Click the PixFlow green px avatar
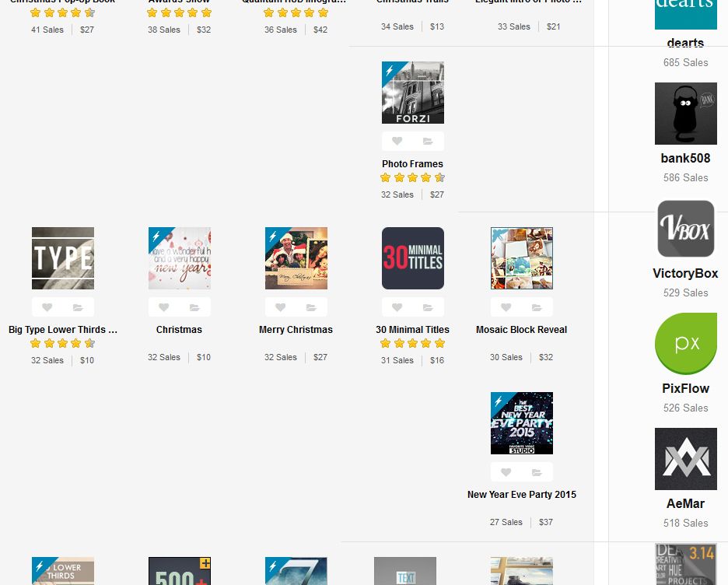This screenshot has width=728, height=585. 686,344
